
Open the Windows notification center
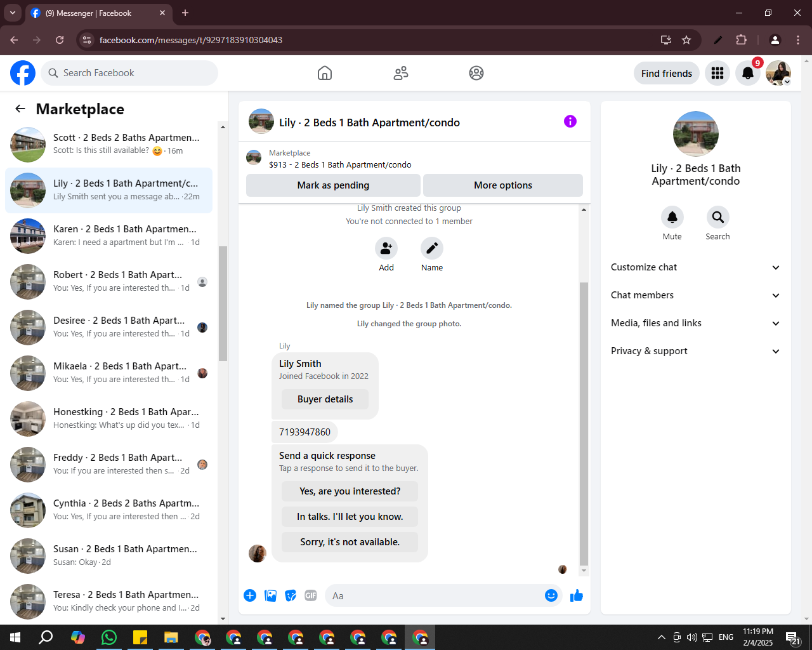(793, 637)
